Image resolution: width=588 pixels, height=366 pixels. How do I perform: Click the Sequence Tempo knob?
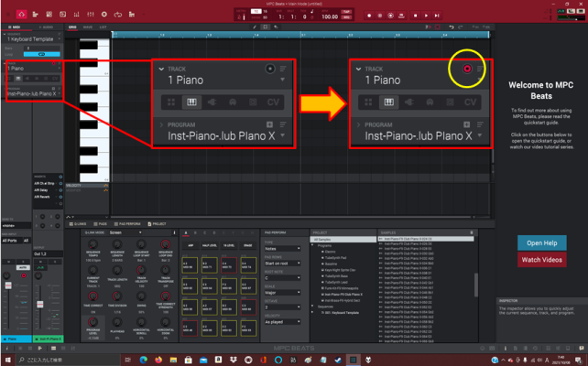click(x=93, y=244)
